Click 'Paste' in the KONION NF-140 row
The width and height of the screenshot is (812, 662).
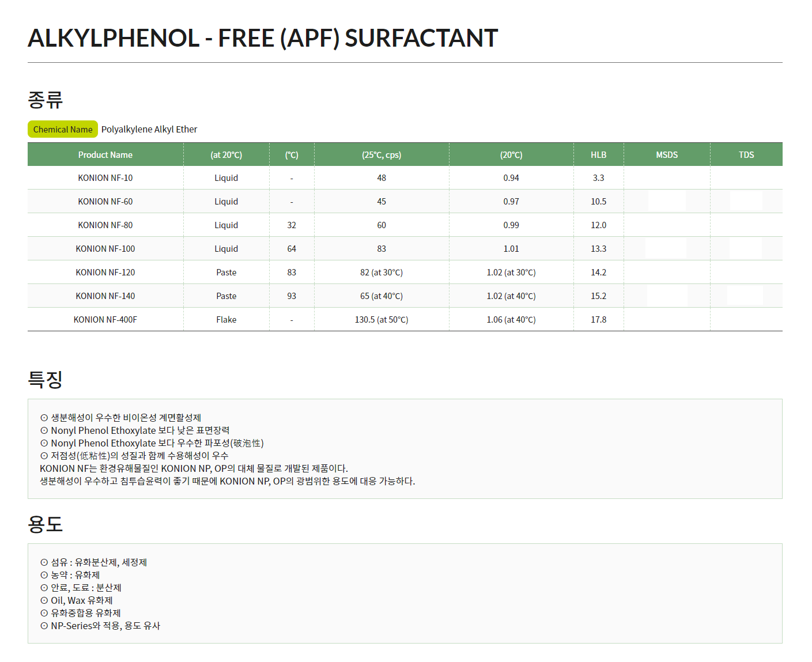tap(226, 296)
